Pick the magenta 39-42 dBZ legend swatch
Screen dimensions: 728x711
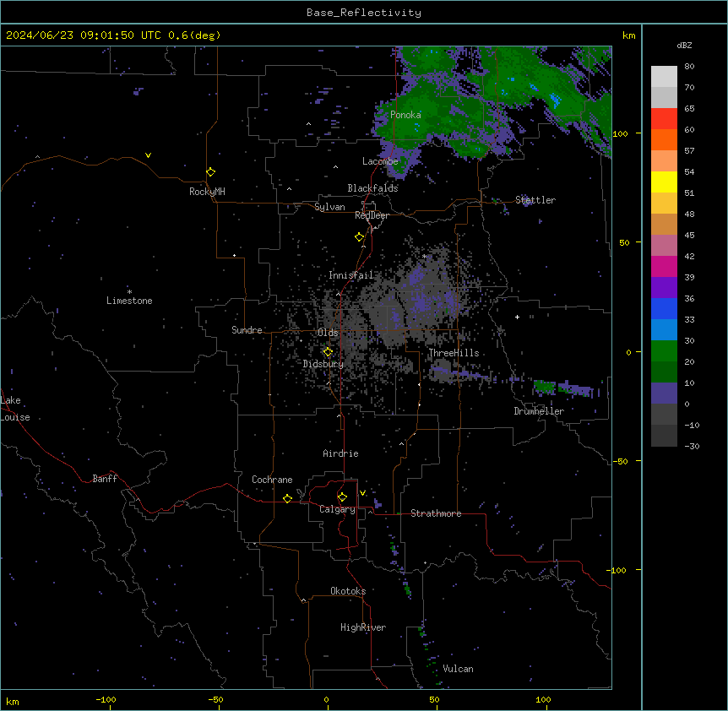pyautogui.click(x=664, y=266)
